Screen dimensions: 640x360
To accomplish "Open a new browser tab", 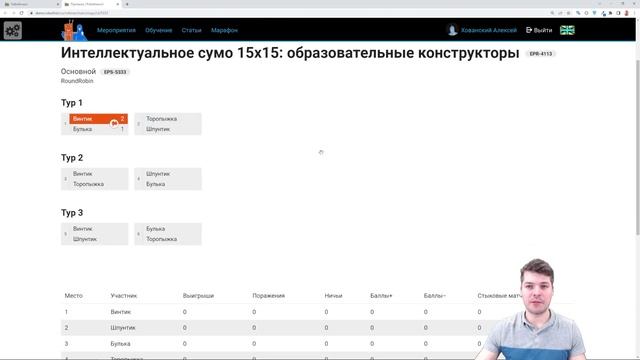I will pyautogui.click(x=127, y=4).
